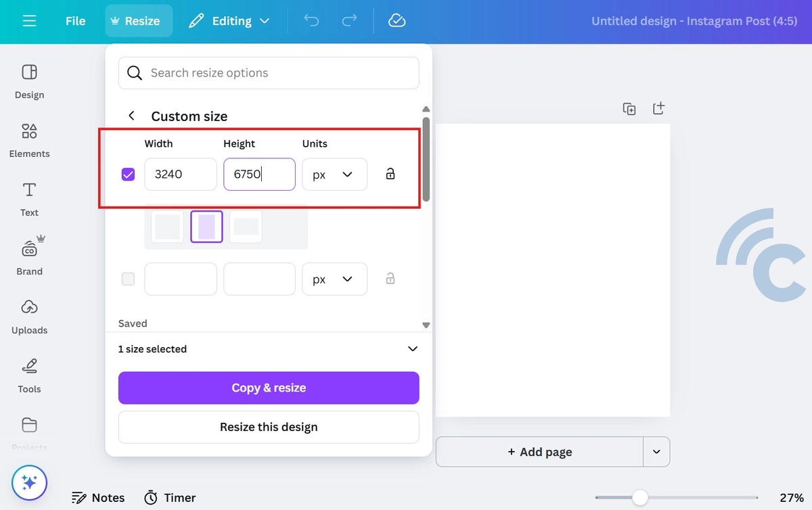Click the cloud save status icon
Image resolution: width=812 pixels, height=510 pixels.
click(x=397, y=21)
